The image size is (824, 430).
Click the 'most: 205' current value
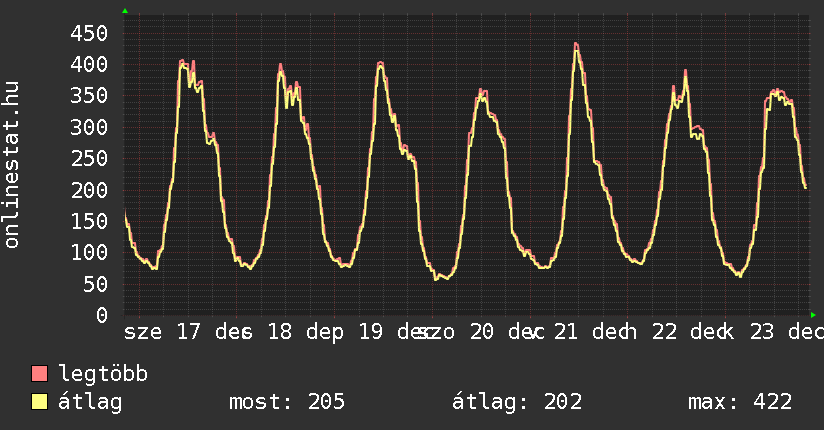point(287,402)
